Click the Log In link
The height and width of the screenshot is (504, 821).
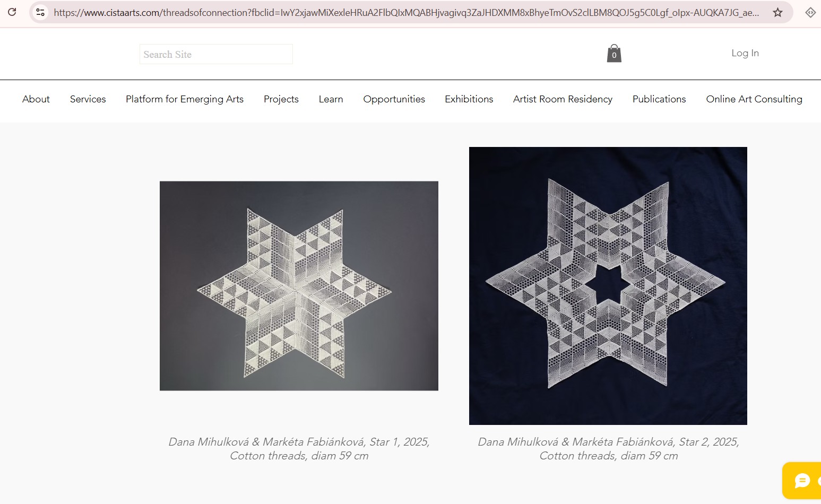[x=745, y=53]
